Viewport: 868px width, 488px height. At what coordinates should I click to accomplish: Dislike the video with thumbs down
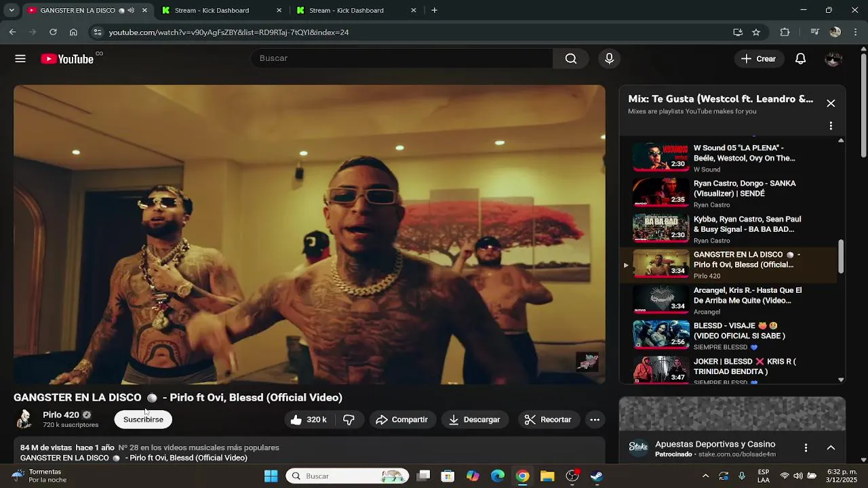[349, 420]
